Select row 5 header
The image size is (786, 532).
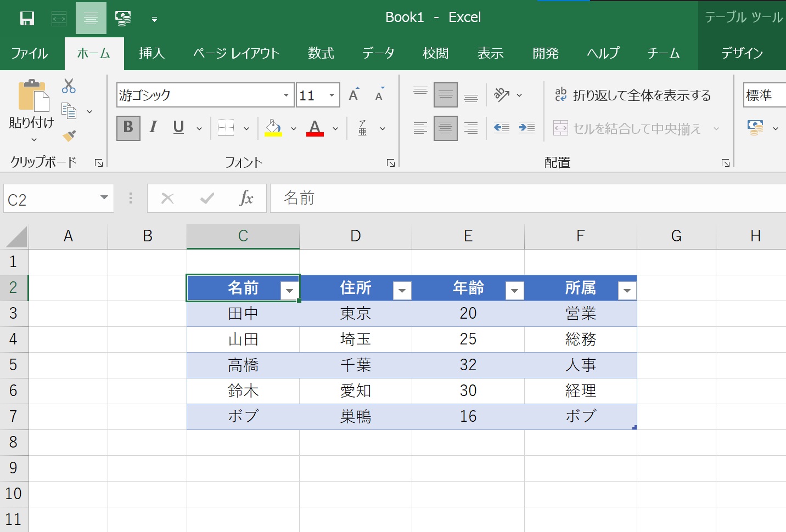pyautogui.click(x=14, y=365)
